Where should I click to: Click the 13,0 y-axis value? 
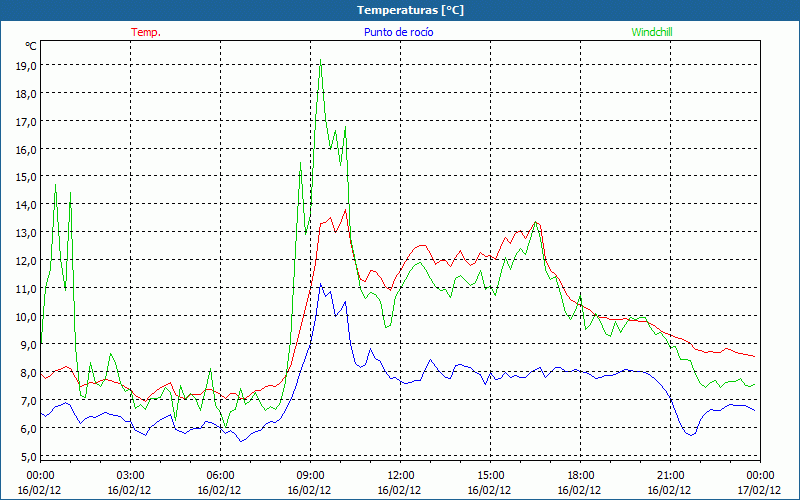(x=27, y=233)
